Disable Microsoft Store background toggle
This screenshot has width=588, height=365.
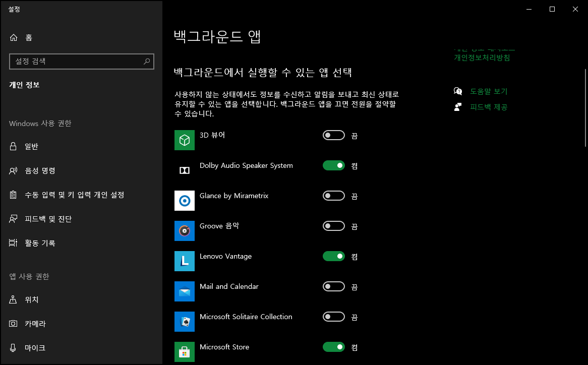coord(334,347)
